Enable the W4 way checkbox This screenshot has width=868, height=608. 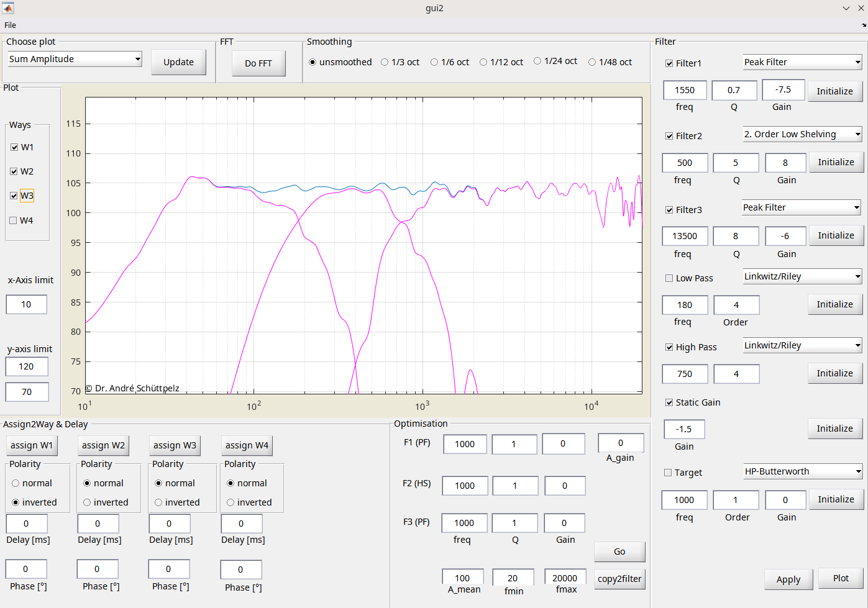(14, 220)
